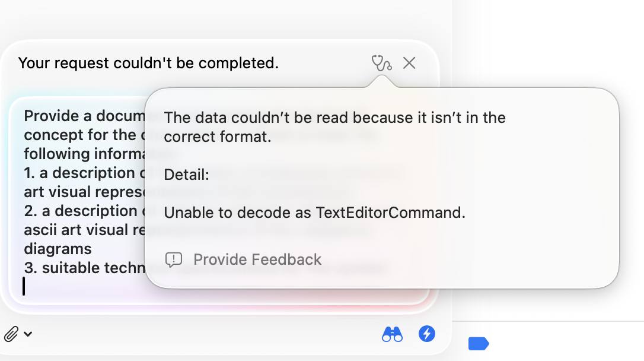Click the blue binoculars icon
The height and width of the screenshot is (361, 644).
(x=392, y=334)
